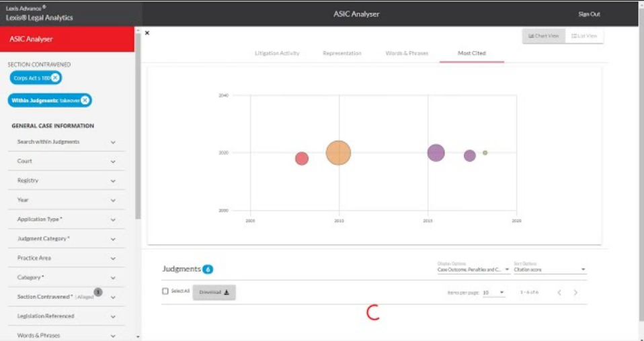Click the sidebar scroll down arrow
This screenshot has width=644, height=341.
pos(138,337)
